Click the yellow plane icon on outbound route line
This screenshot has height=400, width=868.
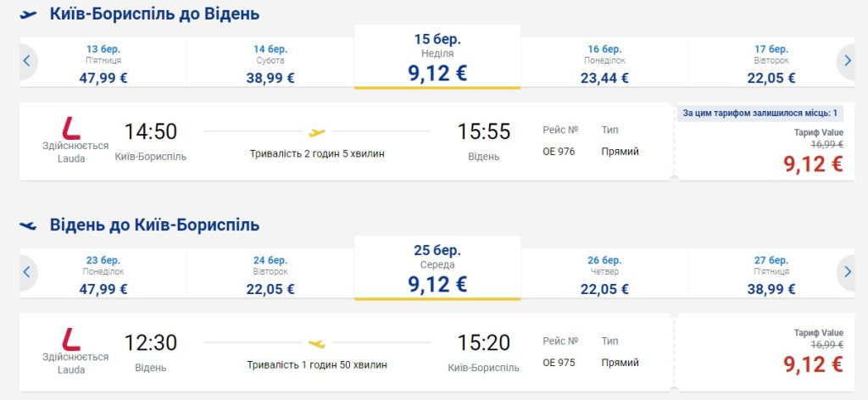(317, 132)
